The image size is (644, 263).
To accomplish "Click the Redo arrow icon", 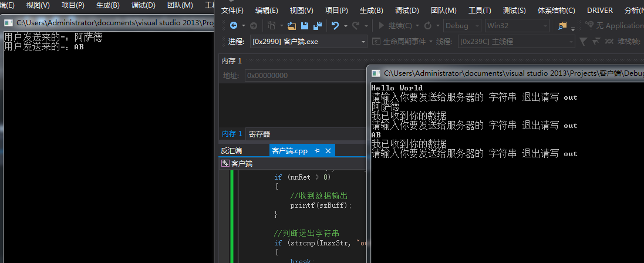I will click(356, 25).
